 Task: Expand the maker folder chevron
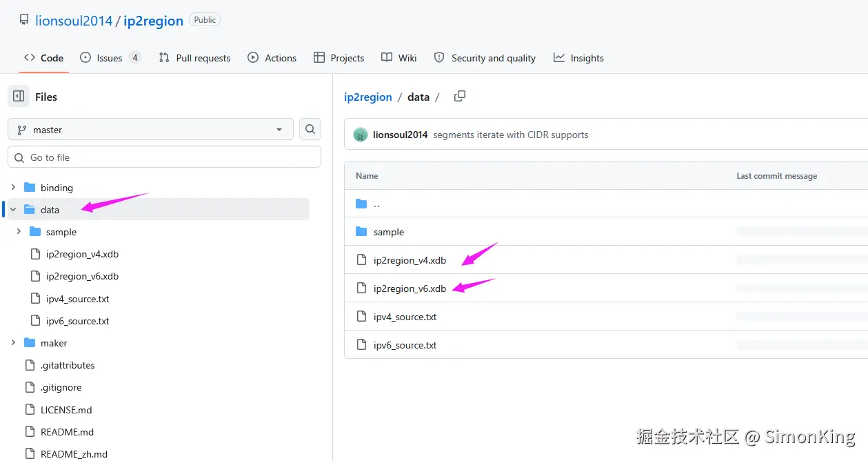click(x=13, y=343)
